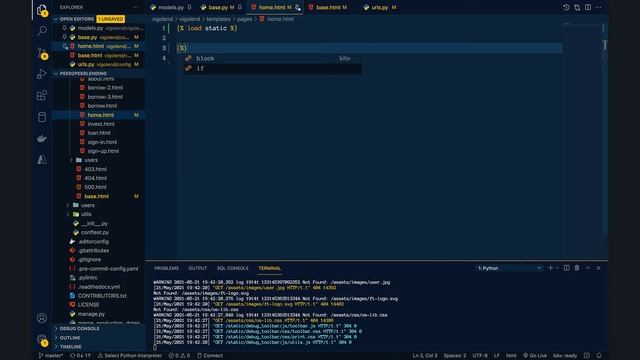The width and height of the screenshot is (640, 360).
Task: Expand the users folder under templates
Action: [71, 160]
